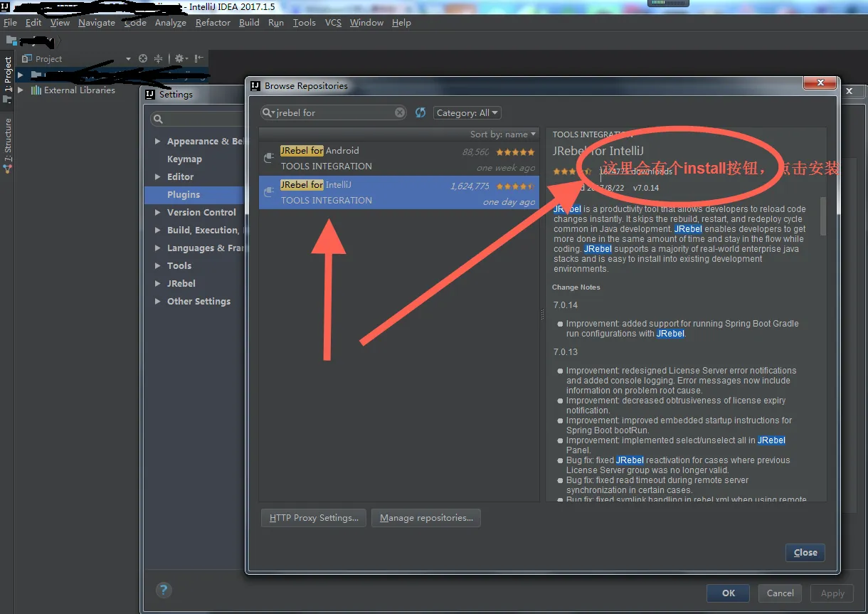
Task: Click the project folder icon in the navigation bar
Action: pos(11,41)
